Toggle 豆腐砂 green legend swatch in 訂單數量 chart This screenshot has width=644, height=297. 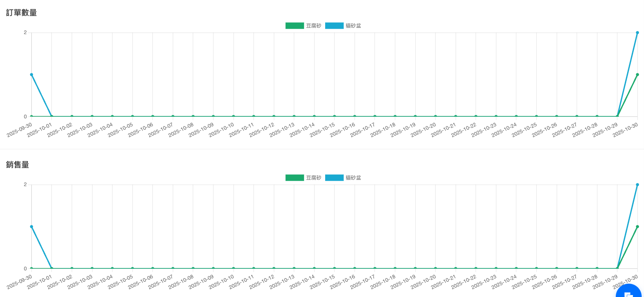295,26
